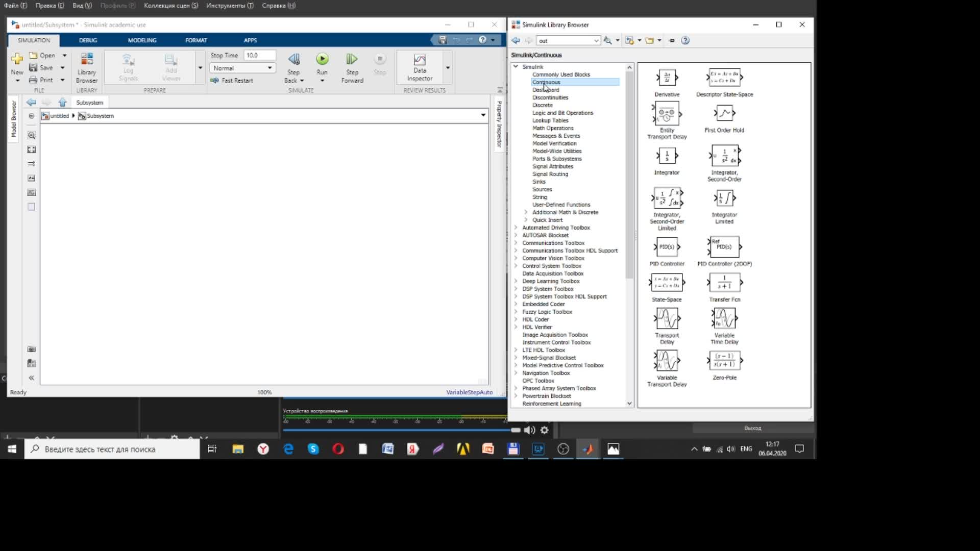
Task: Expand the Control System Toolbox node
Action: [x=516, y=265]
